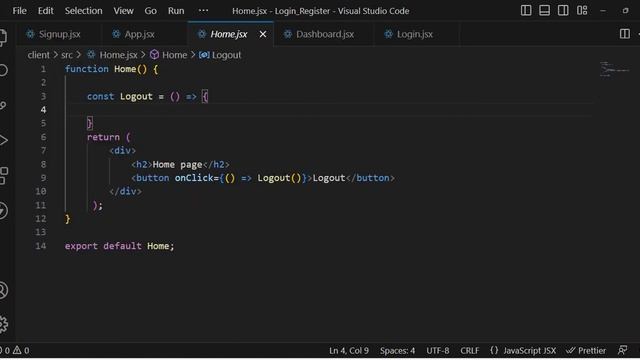Open Source Control view in activity bar

[x=3, y=105]
